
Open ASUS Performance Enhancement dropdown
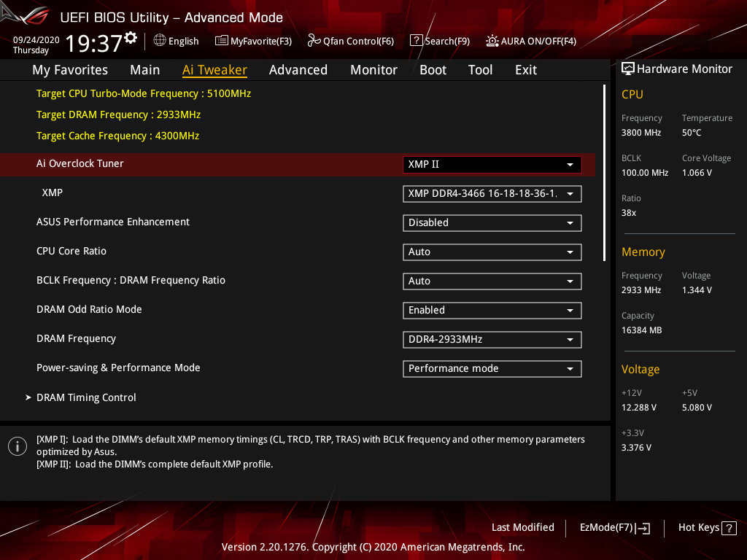[492, 223]
